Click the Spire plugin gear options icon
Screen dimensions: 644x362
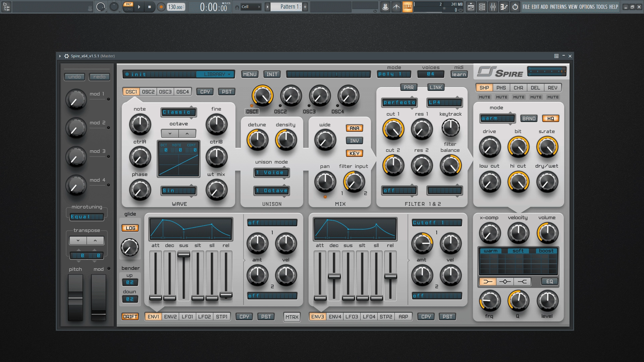click(67, 56)
